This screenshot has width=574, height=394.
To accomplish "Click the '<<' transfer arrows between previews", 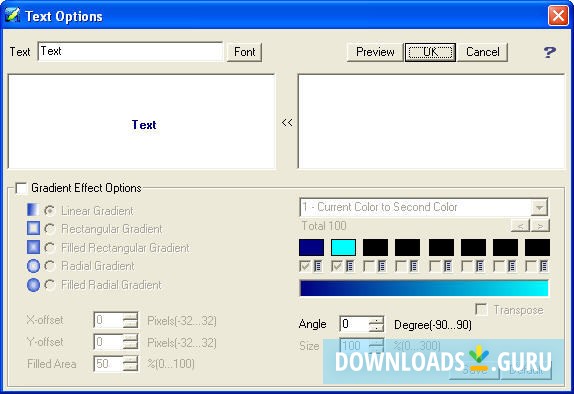I will click(287, 123).
